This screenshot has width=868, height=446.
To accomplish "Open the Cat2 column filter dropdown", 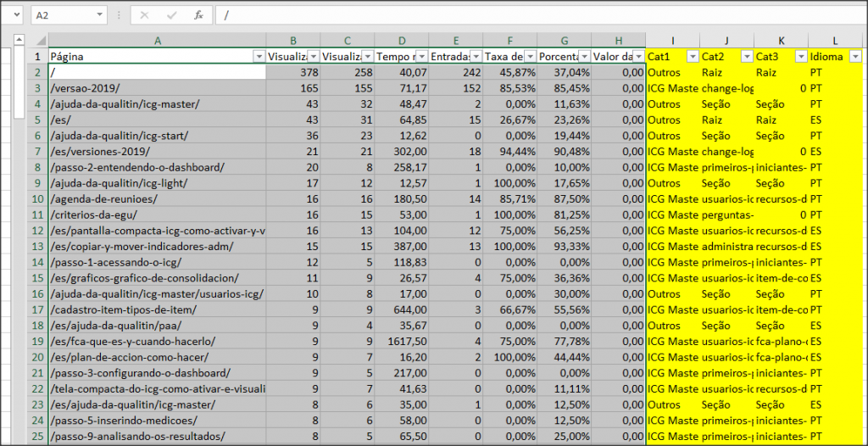I will click(747, 57).
